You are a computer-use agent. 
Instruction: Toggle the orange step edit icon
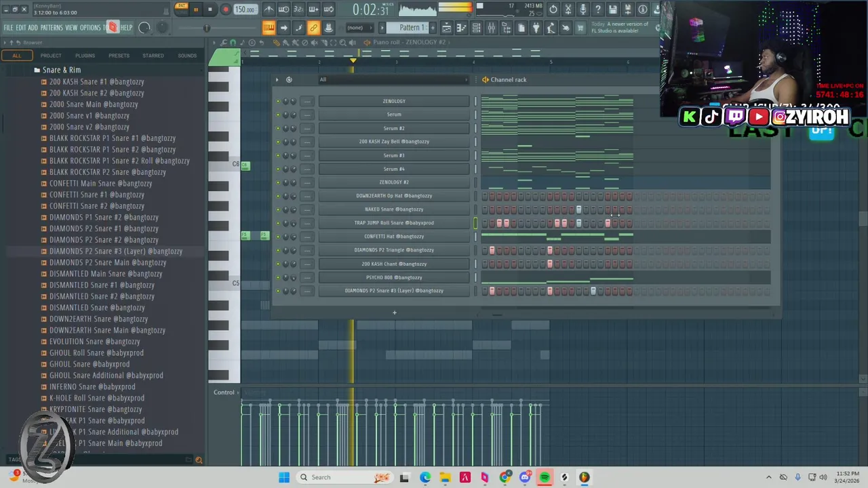click(x=269, y=28)
